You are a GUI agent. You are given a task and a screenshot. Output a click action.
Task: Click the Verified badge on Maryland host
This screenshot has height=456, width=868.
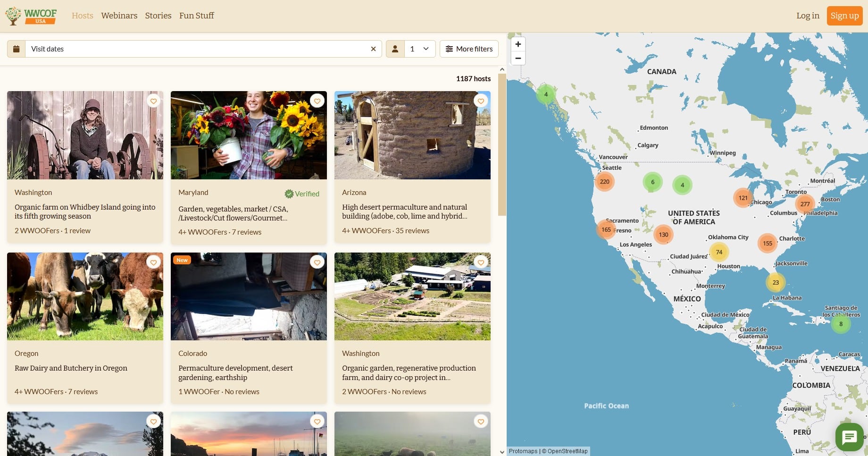(x=302, y=194)
